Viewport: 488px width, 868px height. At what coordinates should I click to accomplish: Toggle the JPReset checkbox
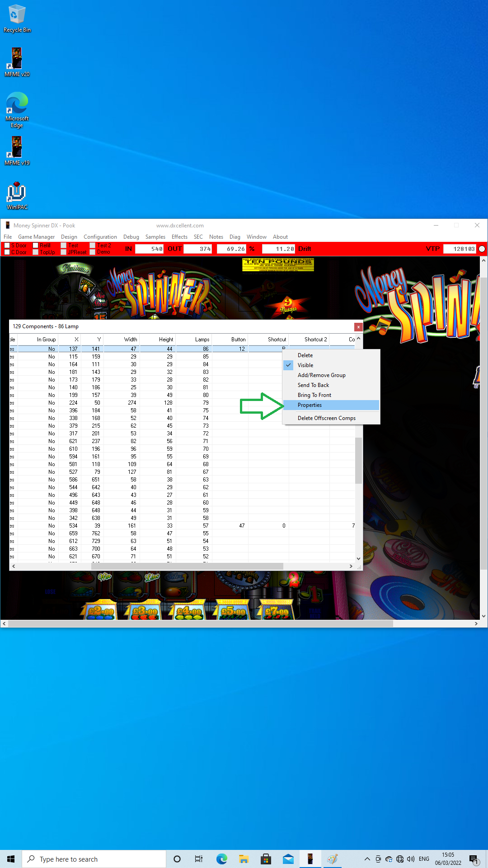pos(64,252)
